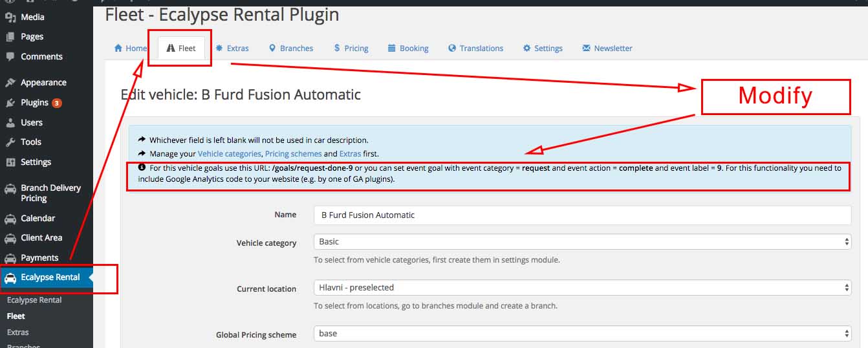Open the Vehicle categories link
The height and width of the screenshot is (348, 868).
(x=230, y=154)
